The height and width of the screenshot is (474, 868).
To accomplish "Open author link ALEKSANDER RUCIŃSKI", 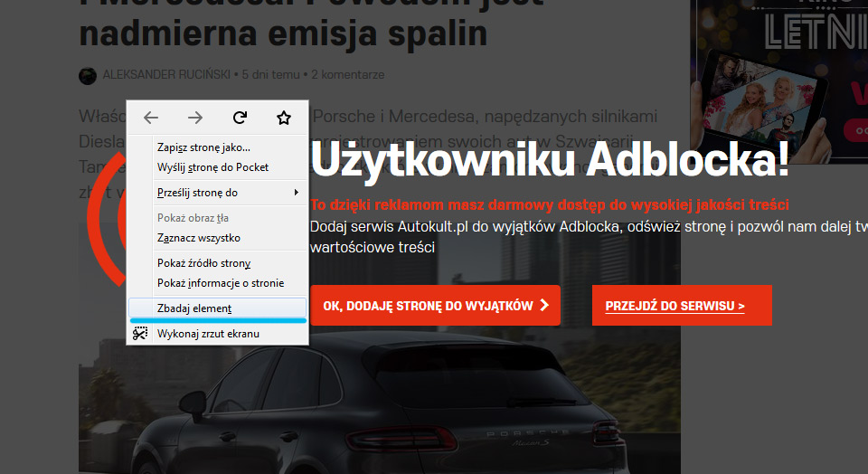I will click(x=166, y=74).
